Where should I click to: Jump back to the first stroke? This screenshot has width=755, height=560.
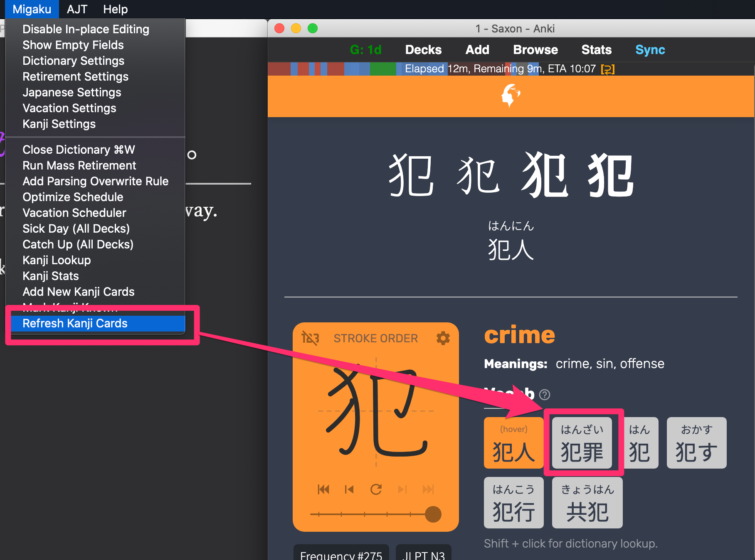click(324, 489)
